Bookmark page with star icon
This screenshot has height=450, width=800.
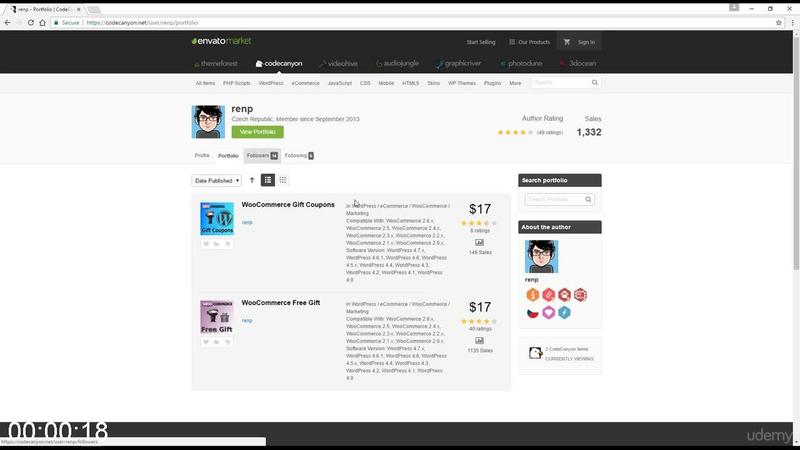click(x=779, y=22)
